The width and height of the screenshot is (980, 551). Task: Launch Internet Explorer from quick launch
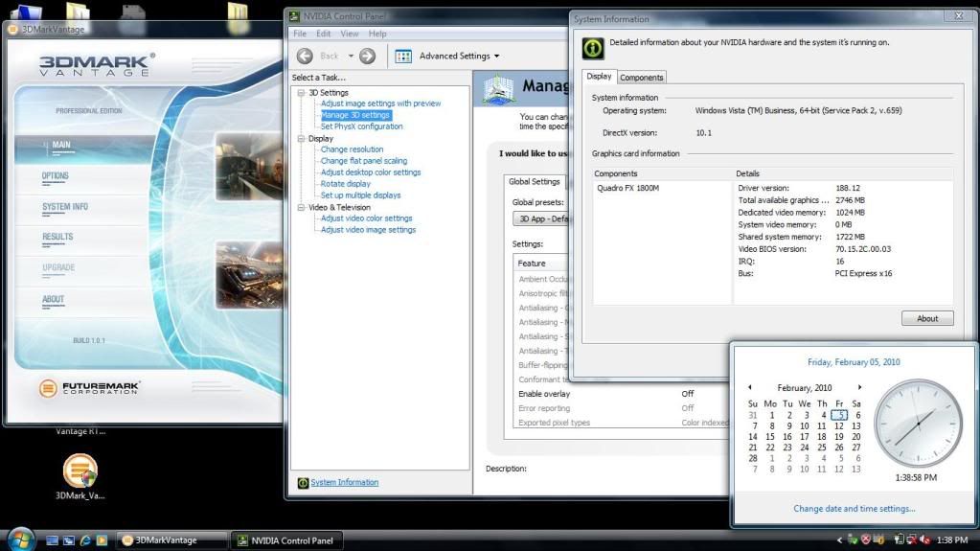pos(85,540)
